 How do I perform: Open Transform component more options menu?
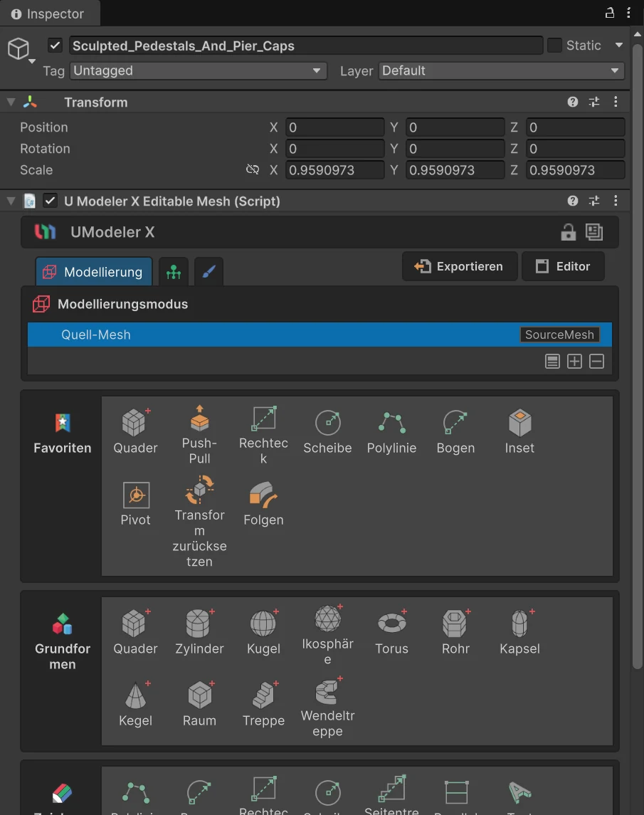(x=616, y=102)
